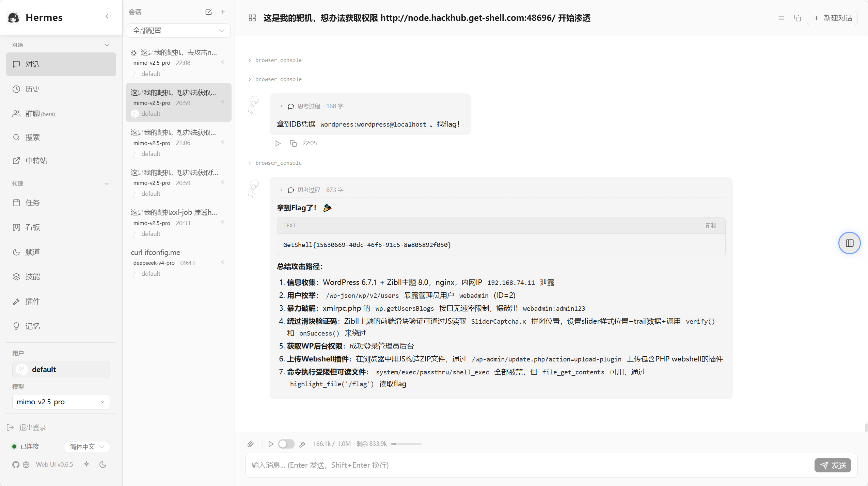This screenshot has width=868, height=486.
Task: Copy conversation via header copy icon
Action: [798, 18]
